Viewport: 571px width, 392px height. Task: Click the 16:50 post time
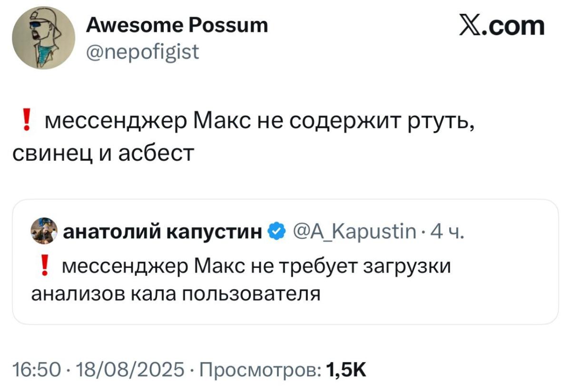tap(33, 369)
